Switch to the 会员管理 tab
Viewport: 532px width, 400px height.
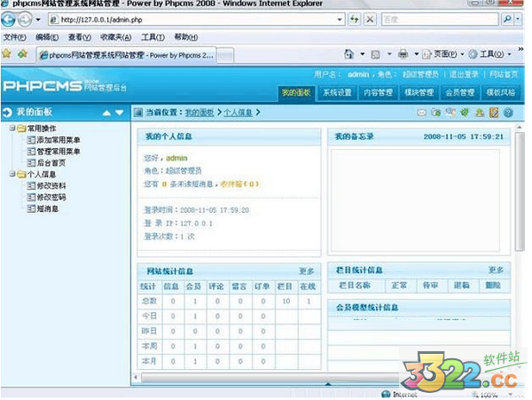(x=459, y=92)
